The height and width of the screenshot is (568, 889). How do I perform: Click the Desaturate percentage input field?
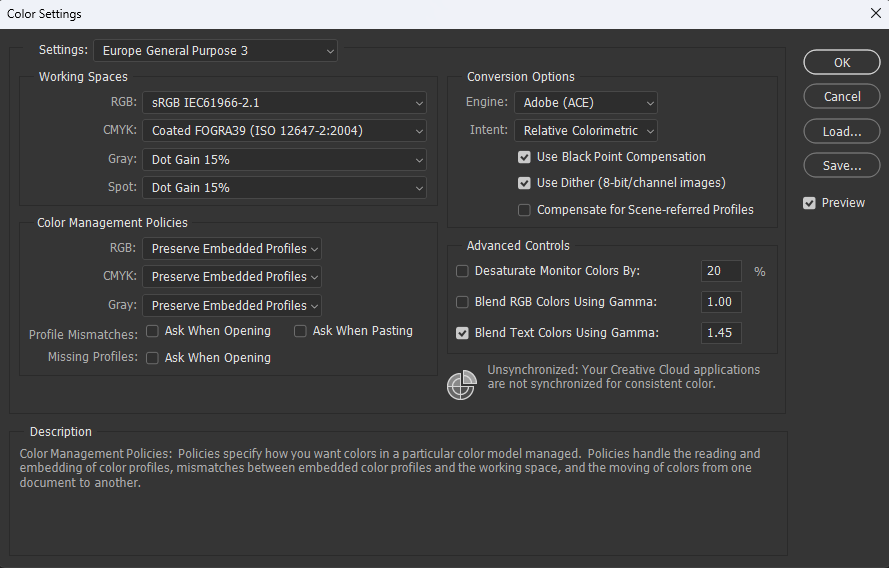(x=721, y=271)
